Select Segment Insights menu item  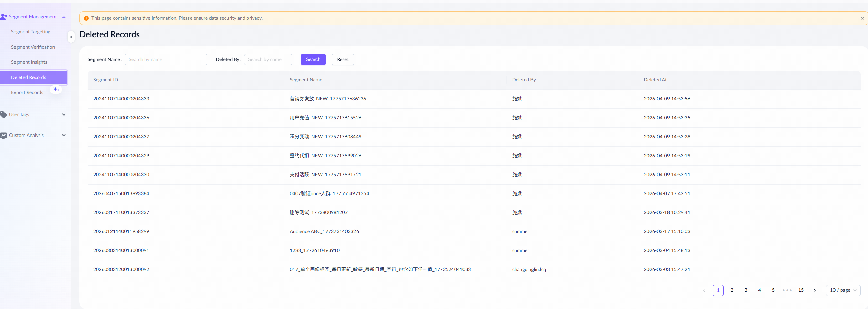pos(29,62)
